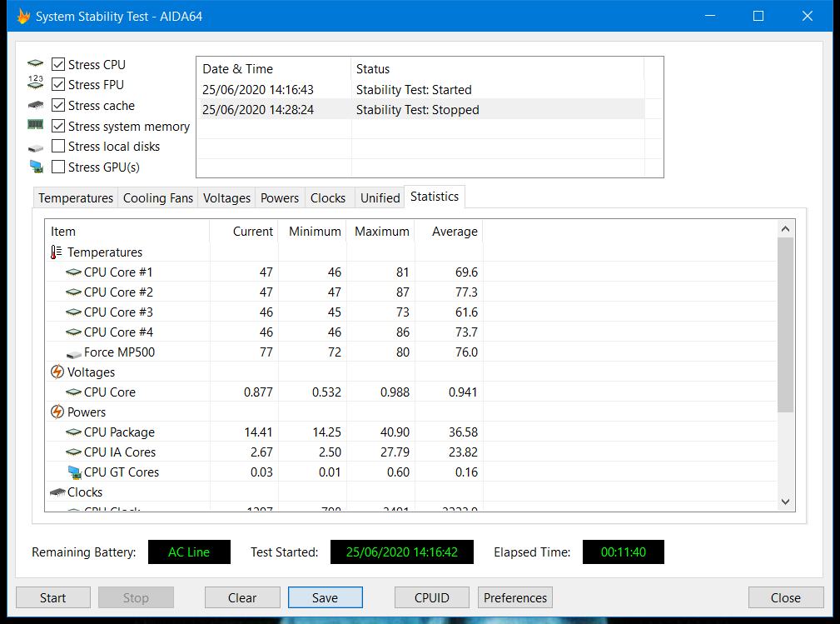Uncheck the Stress CPU checkbox
Image resolution: width=840 pixels, height=624 pixels.
point(58,64)
